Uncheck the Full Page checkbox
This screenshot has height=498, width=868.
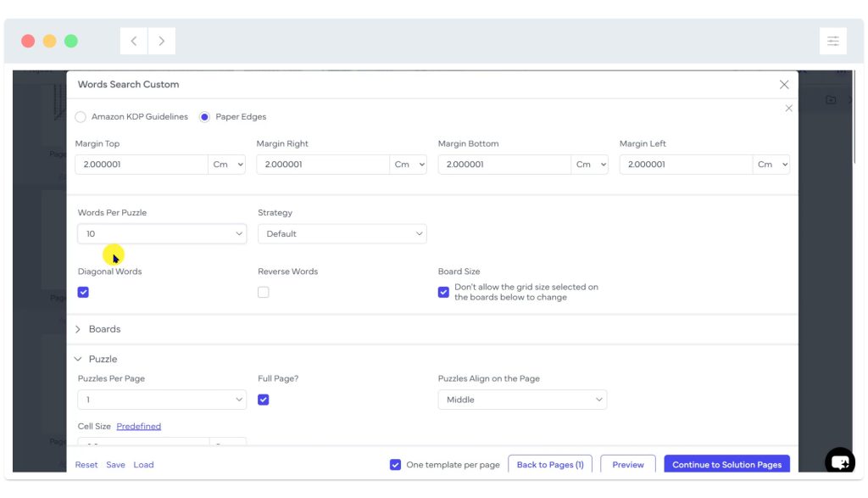[x=264, y=400]
